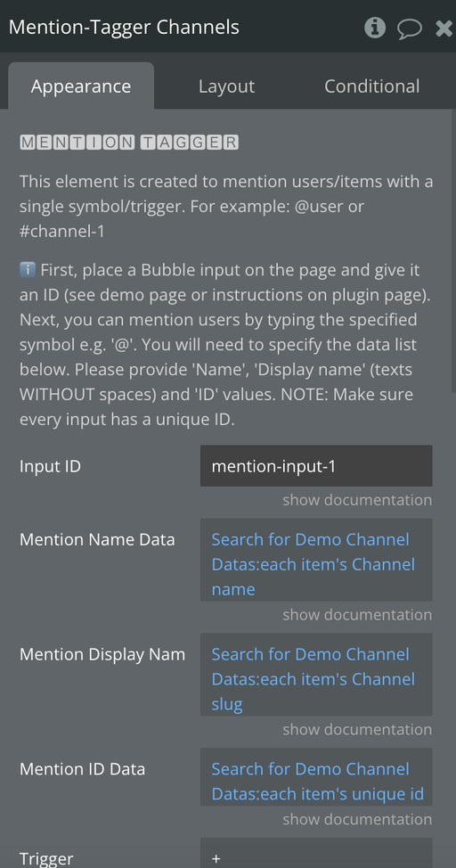Screen dimensions: 456x868
Task: Open the element info icon
Action: (x=375, y=27)
